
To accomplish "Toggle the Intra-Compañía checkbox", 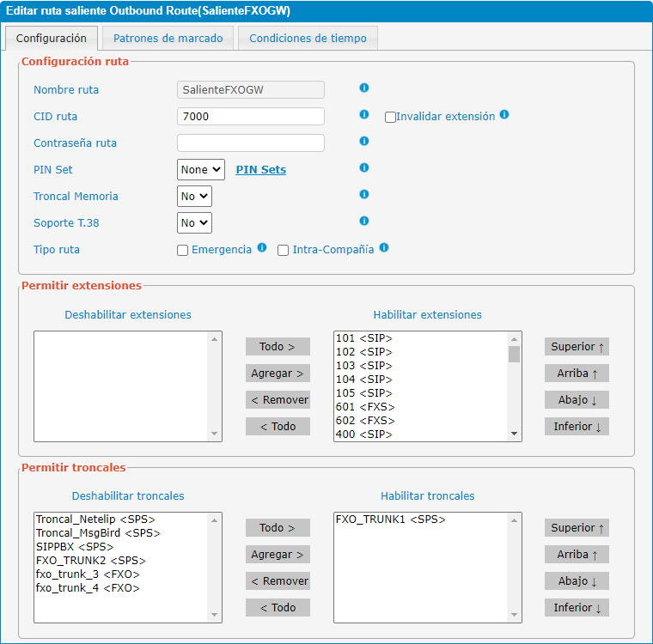I will (283, 250).
